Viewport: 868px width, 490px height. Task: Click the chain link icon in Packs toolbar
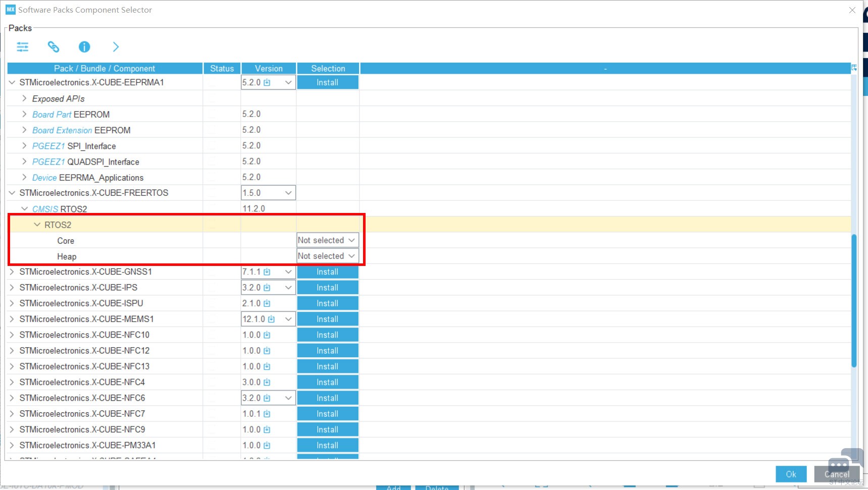click(x=54, y=47)
